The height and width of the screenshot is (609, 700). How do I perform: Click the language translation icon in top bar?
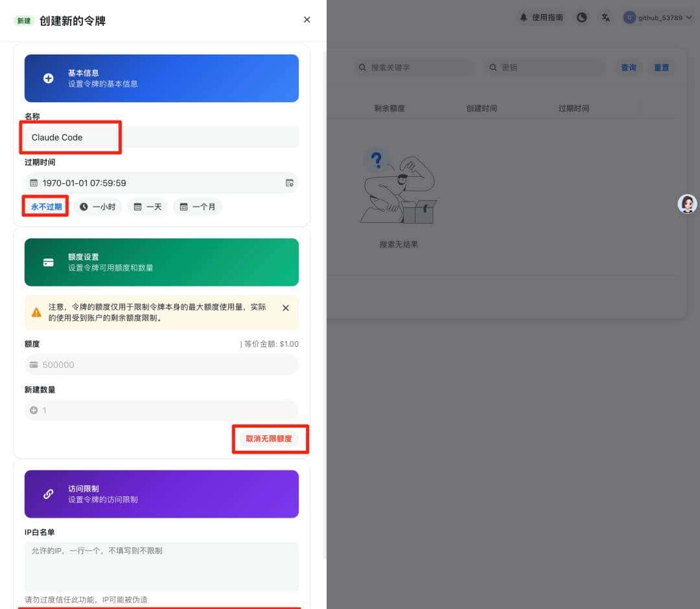(605, 17)
